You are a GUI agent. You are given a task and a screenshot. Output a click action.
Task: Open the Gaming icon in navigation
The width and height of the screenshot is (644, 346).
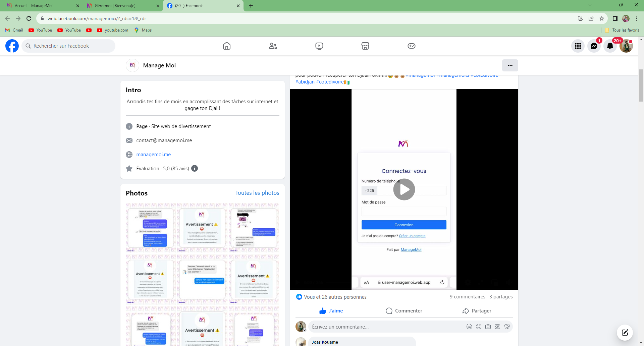pyautogui.click(x=412, y=46)
